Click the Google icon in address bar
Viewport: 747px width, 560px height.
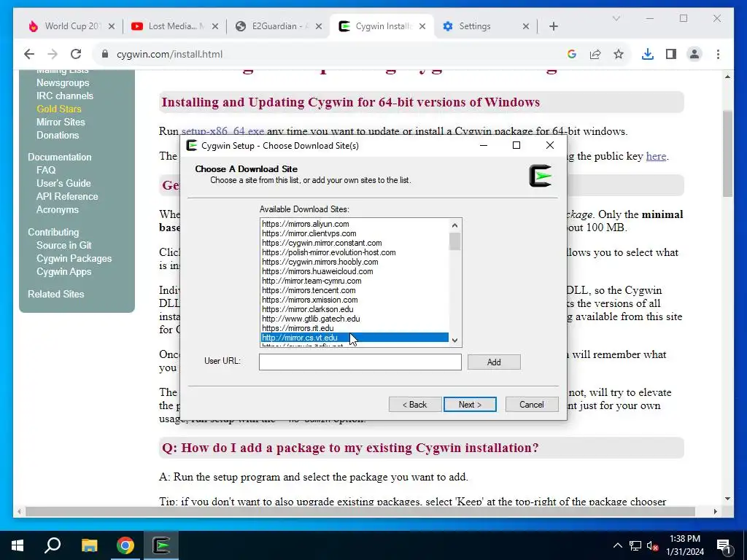[572, 54]
